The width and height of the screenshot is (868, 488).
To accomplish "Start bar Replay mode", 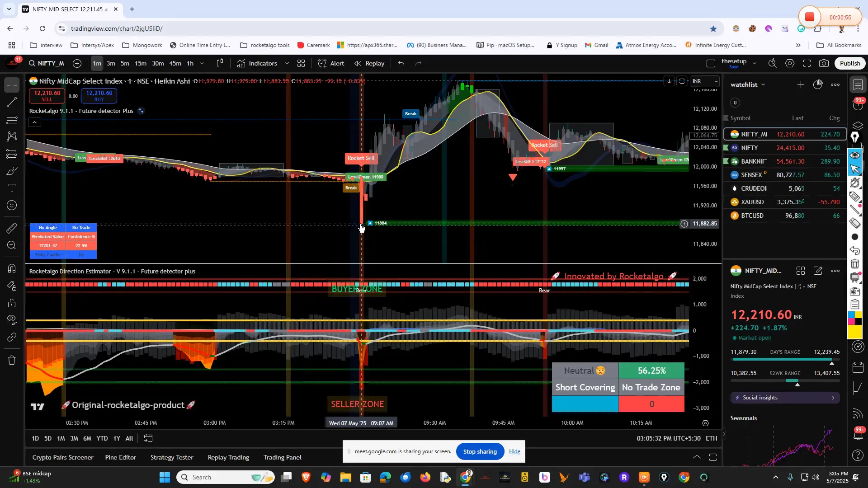I will click(x=369, y=63).
